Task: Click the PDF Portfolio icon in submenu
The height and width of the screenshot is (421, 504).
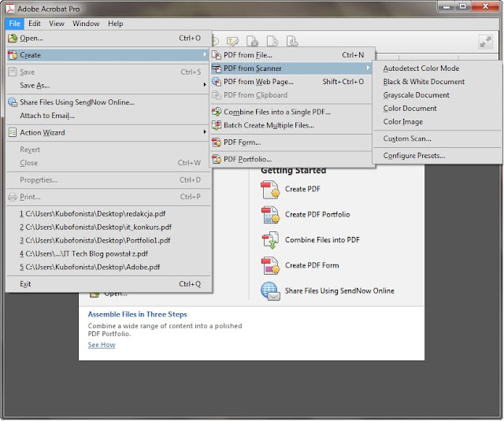Action: [217, 159]
